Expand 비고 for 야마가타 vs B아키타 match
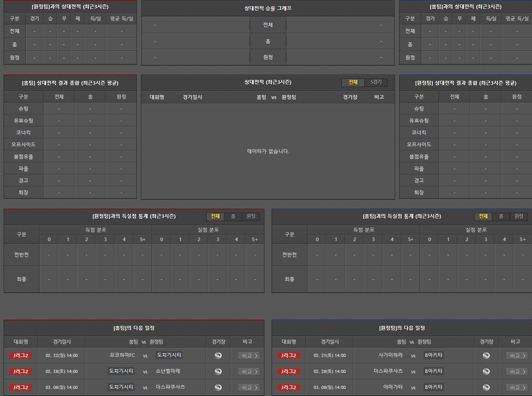The height and width of the screenshot is (396, 532). coord(517,388)
